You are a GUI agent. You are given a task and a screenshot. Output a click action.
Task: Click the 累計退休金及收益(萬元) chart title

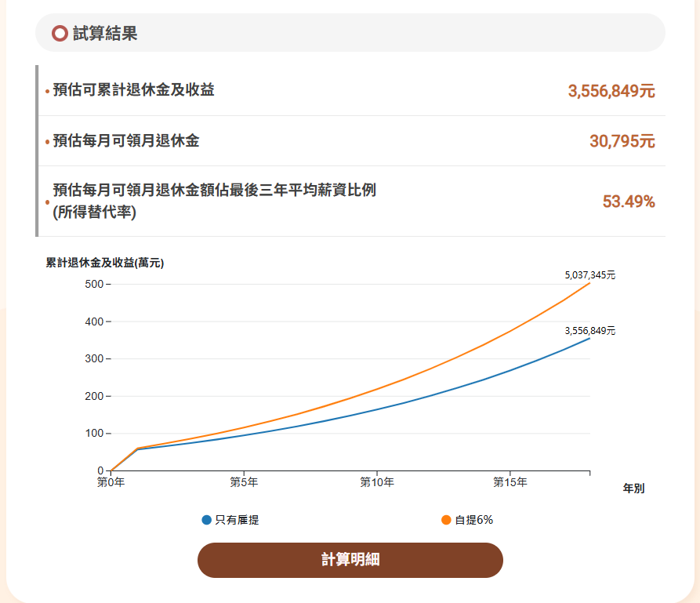(105, 263)
